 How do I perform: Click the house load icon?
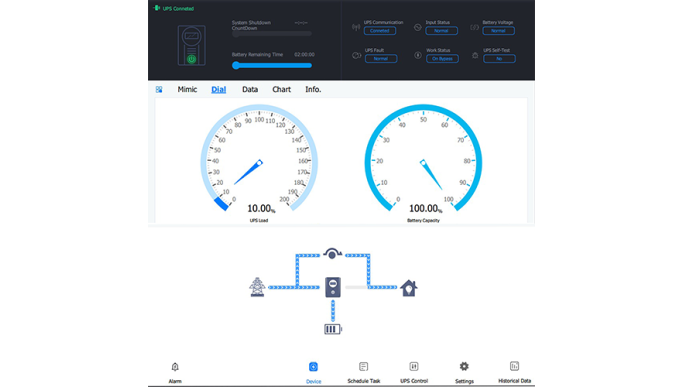[x=409, y=288]
